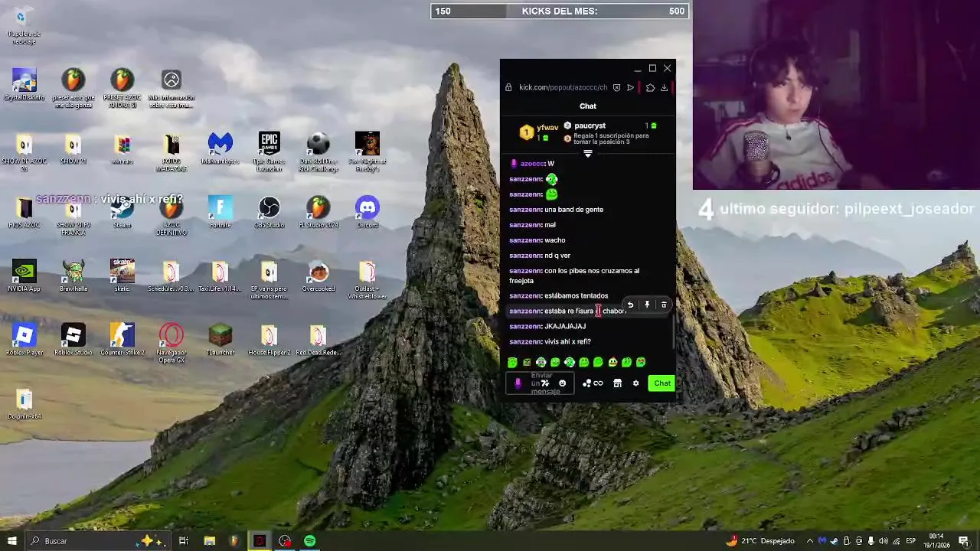This screenshot has height=551, width=980.
Task: Launch Discord from the desktop
Action: coord(367,212)
